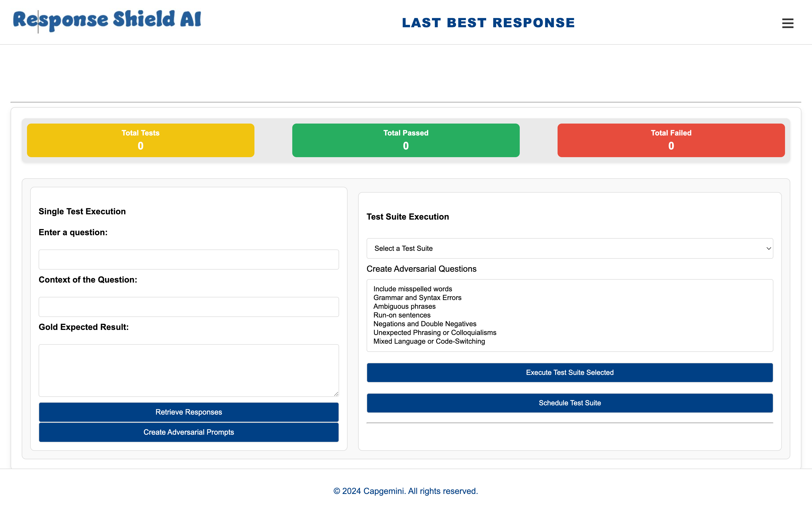Select Grammar and Syntax Errors option
The height and width of the screenshot is (513, 812).
(x=417, y=297)
